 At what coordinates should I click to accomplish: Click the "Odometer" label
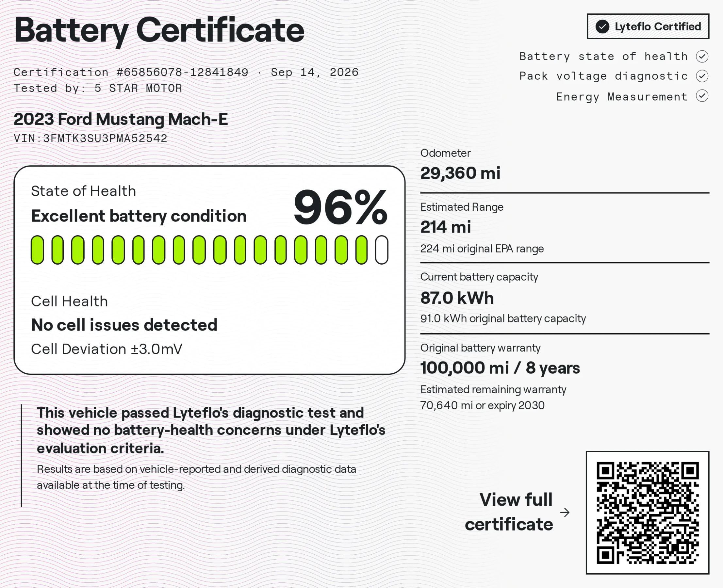click(x=445, y=153)
